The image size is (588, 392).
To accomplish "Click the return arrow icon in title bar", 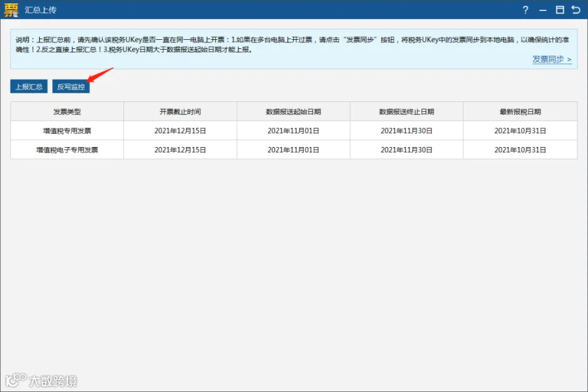I will click(576, 10).
